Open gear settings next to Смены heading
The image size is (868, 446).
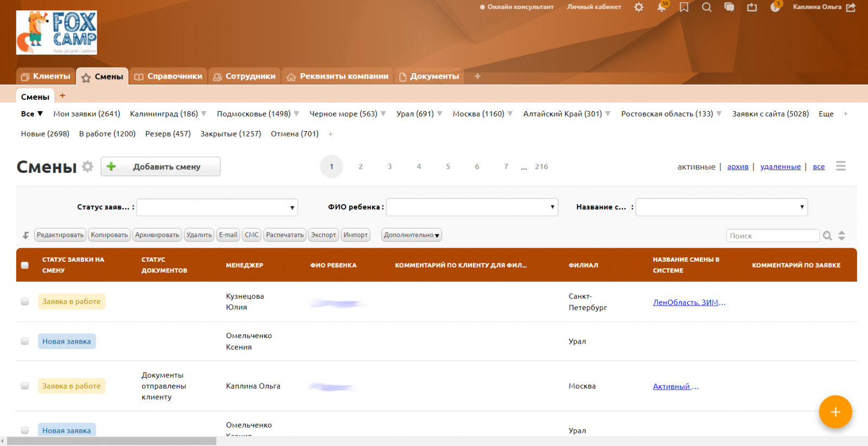[87, 166]
